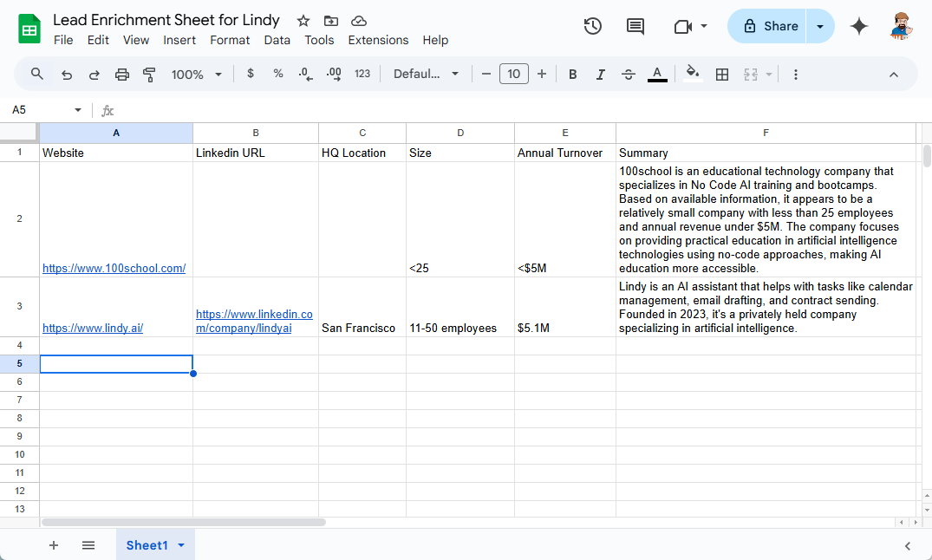Show more toolbar options

click(795, 75)
